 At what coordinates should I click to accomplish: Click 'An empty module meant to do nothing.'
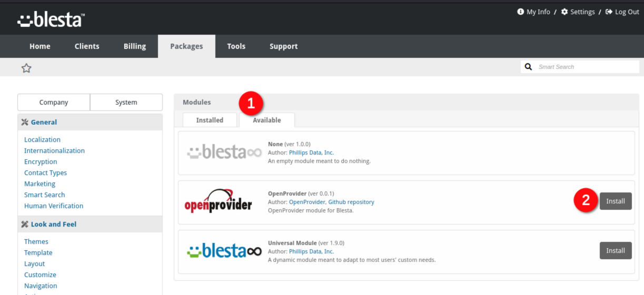[x=319, y=161]
